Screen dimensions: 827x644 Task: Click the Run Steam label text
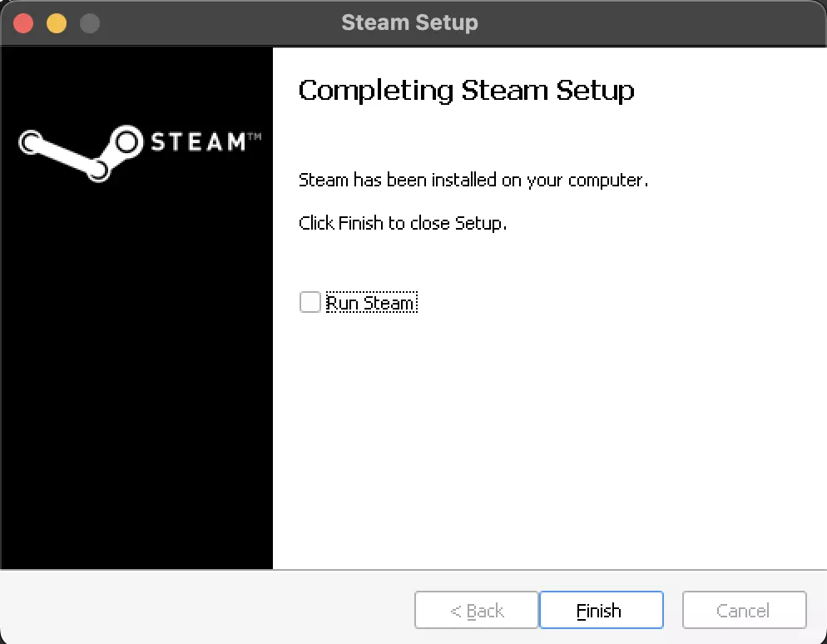(x=371, y=302)
